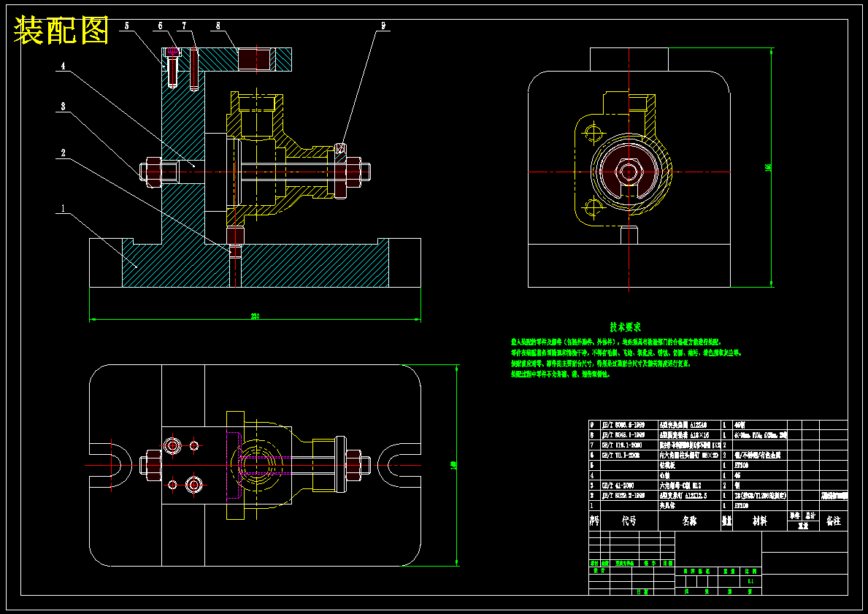Select the 1:1 scale value in title block
The height and width of the screenshot is (614, 868).
click(750, 581)
